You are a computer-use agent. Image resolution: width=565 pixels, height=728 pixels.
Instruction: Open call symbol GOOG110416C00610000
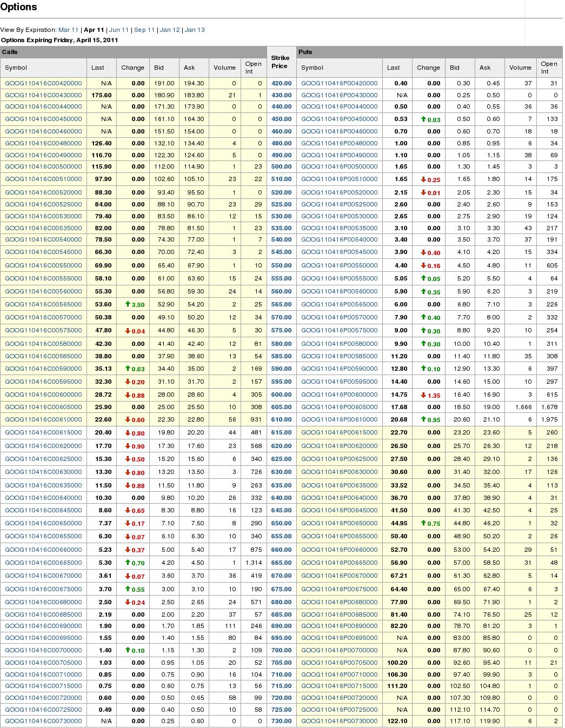(43, 419)
